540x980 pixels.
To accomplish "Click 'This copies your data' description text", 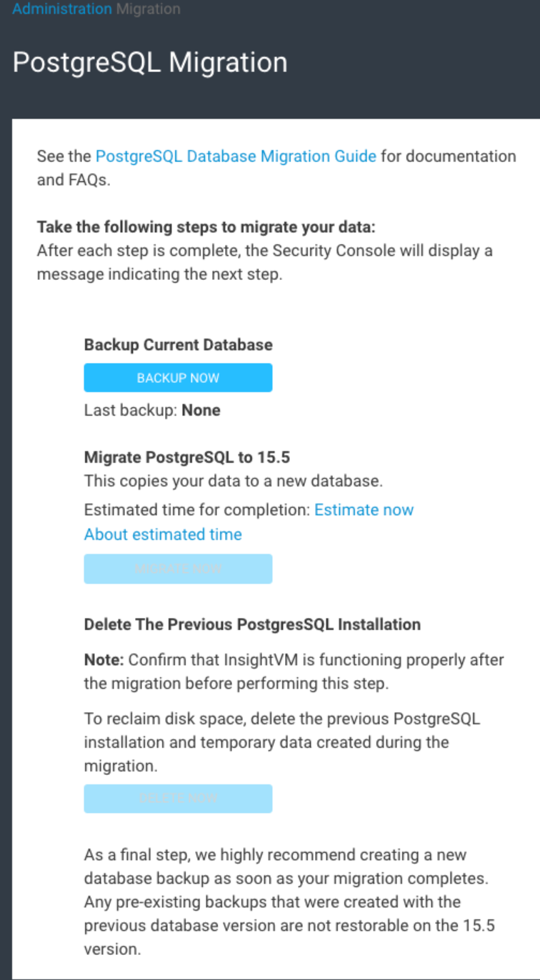I will (233, 481).
